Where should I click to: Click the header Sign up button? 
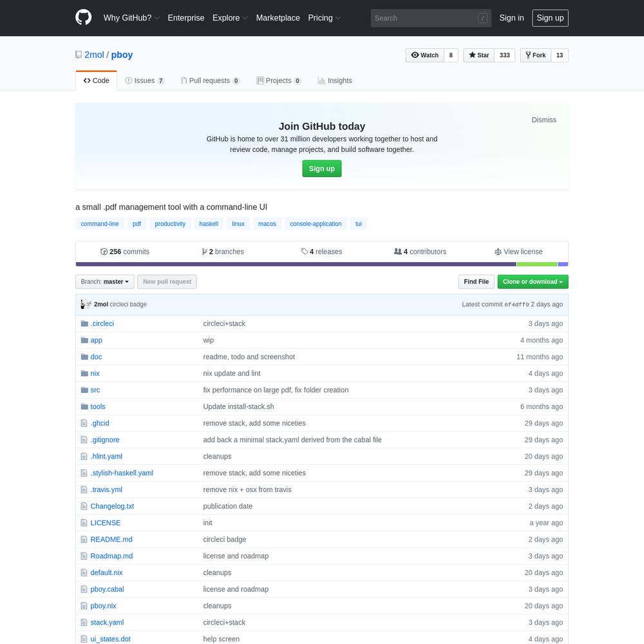550,18
